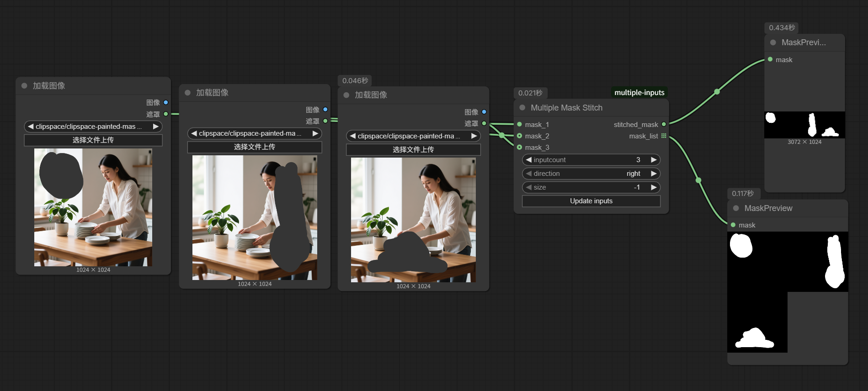This screenshot has height=391, width=868.
Task: Click link midpoint dot on stitched_mask wire
Action: [717, 92]
